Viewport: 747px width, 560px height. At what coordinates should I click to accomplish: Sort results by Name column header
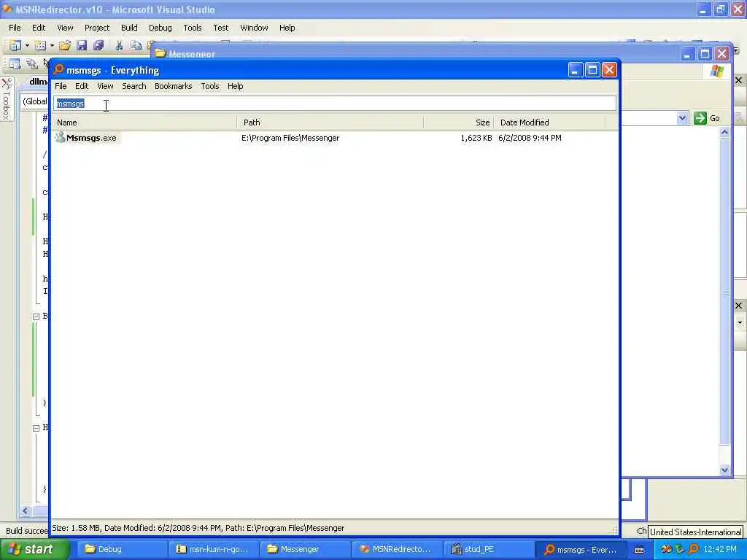pyautogui.click(x=144, y=122)
